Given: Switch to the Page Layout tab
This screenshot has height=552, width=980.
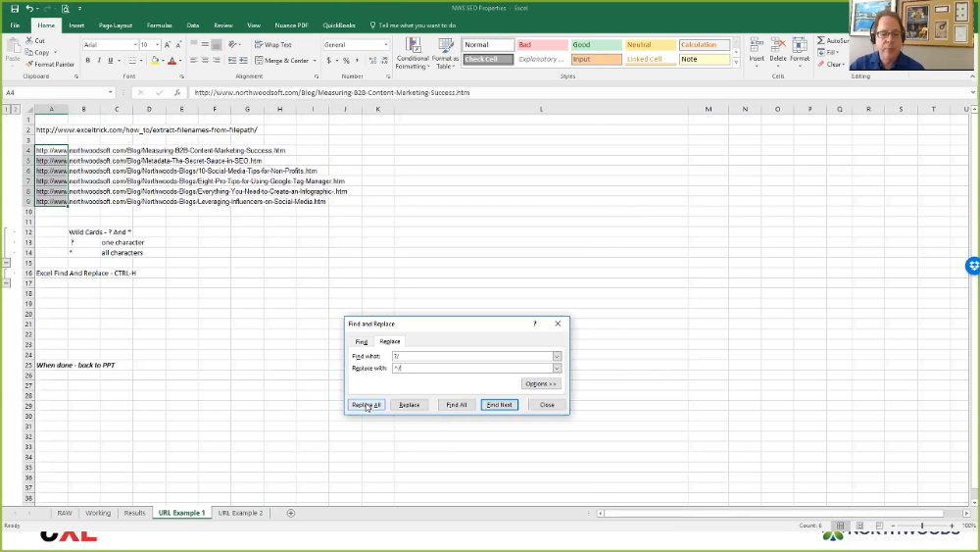Looking at the screenshot, I should point(116,25).
